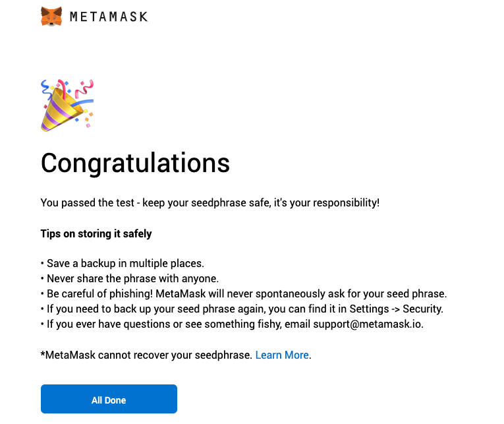This screenshot has width=504, height=424.
Task: Click the 'Be careful of phishing!' tip
Action: click(100, 293)
